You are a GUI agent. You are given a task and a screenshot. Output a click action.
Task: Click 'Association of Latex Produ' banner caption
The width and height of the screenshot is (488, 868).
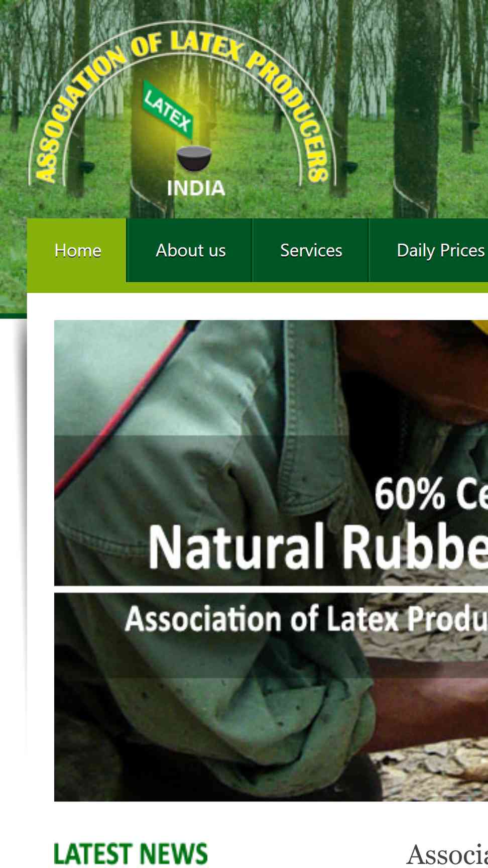pyautogui.click(x=306, y=619)
